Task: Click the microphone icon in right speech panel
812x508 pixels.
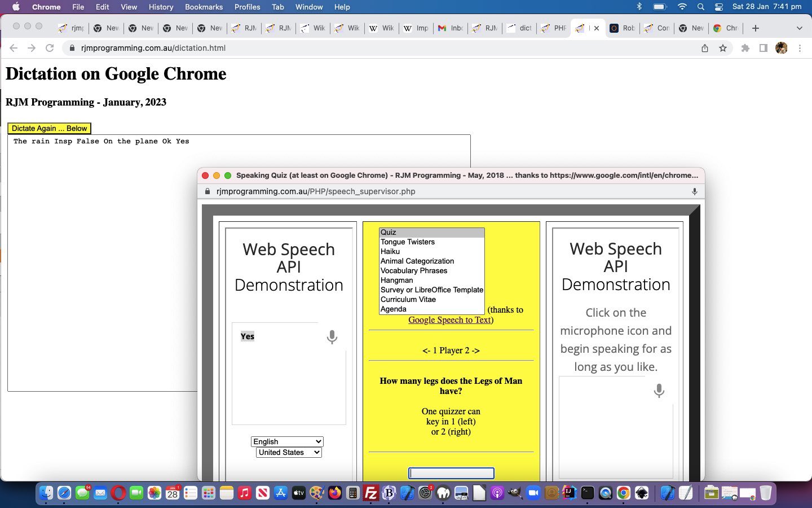Action: coord(659,391)
